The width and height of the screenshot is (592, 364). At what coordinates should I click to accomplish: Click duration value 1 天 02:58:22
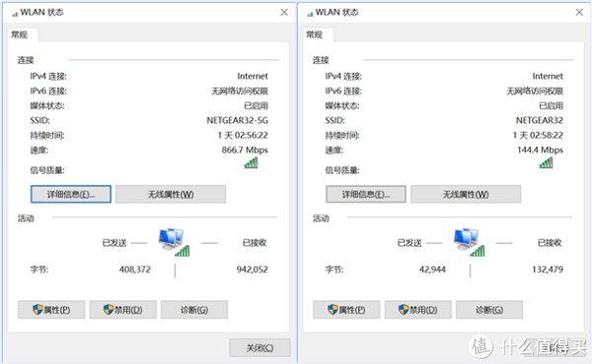538,135
